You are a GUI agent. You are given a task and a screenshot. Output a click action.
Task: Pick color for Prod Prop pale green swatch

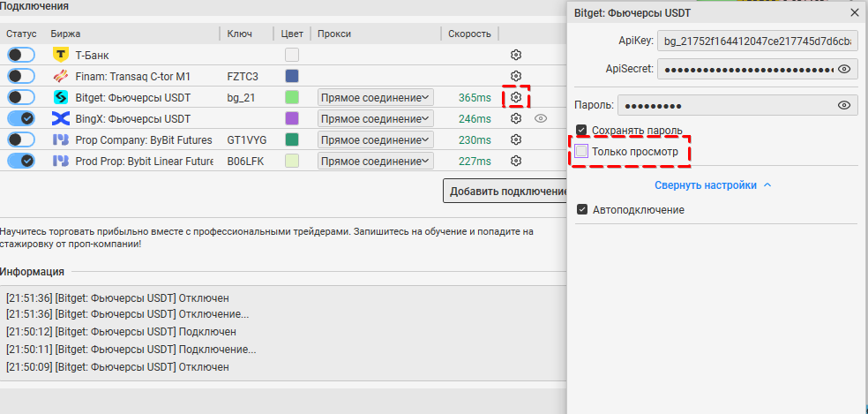[x=292, y=161]
